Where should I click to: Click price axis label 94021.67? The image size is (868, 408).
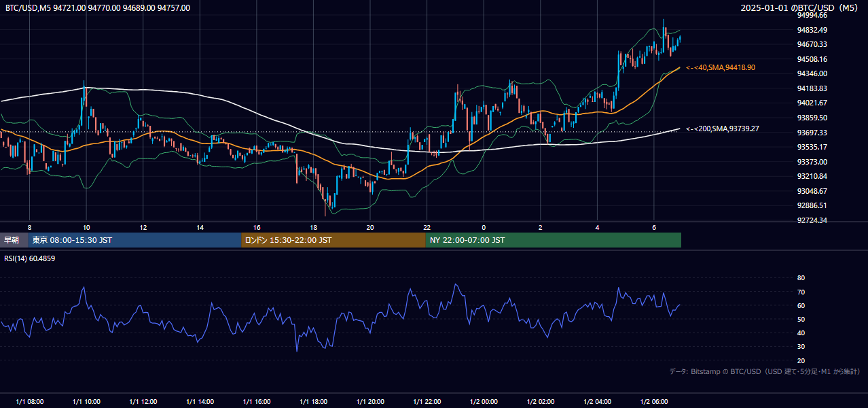tap(812, 103)
